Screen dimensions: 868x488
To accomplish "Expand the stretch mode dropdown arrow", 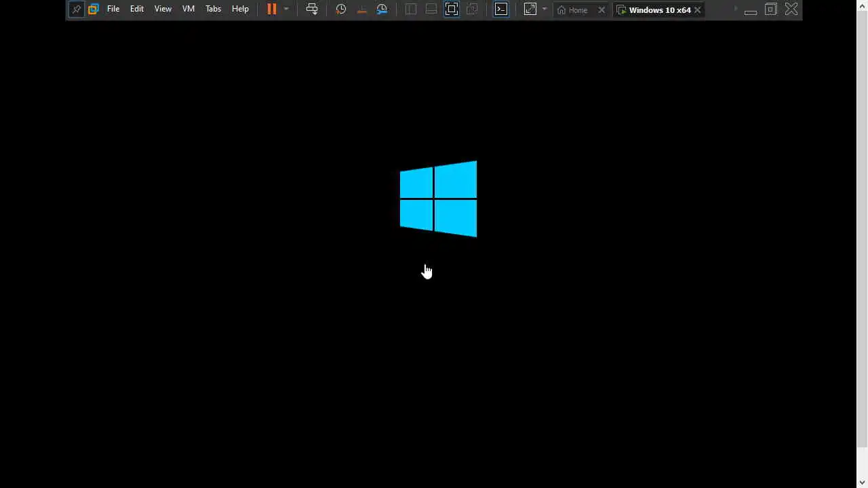I will pos(544,9).
